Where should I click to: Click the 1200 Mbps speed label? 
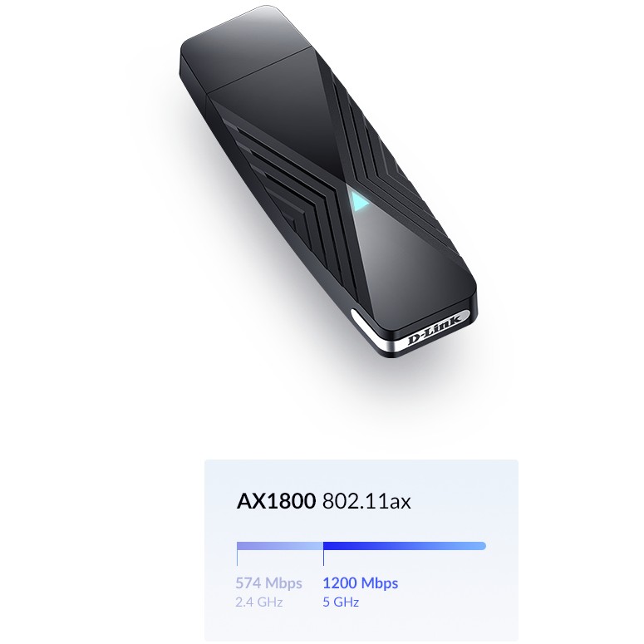(x=360, y=583)
